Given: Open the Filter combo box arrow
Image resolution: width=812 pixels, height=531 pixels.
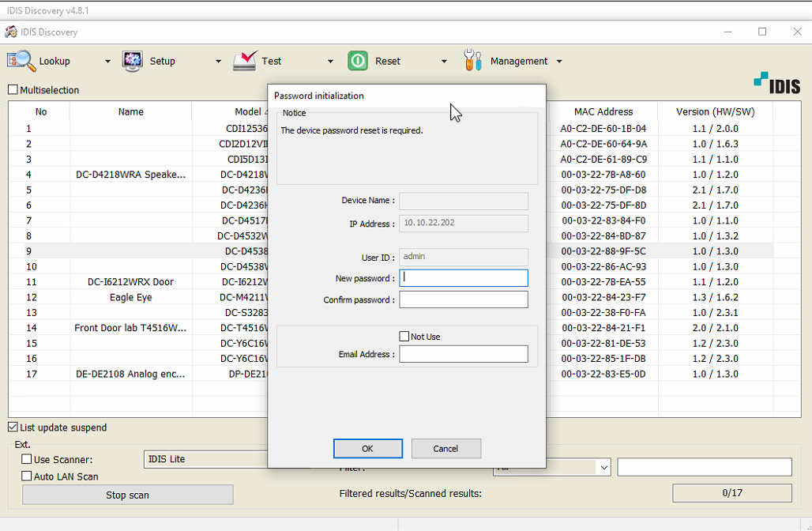Looking at the screenshot, I should pos(603,467).
